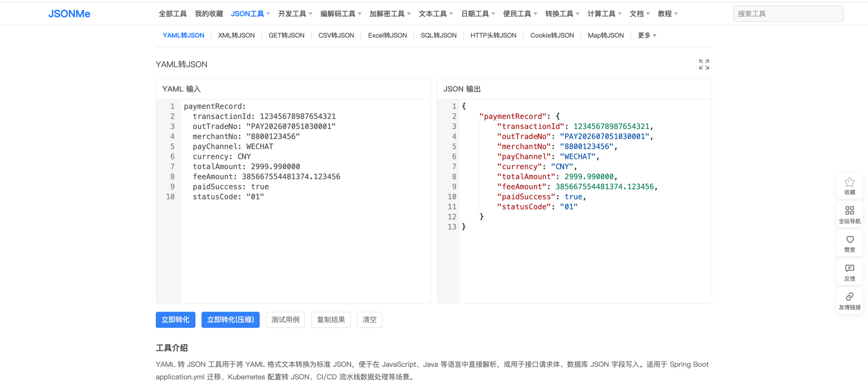Switch to Map转JSON tab

point(606,35)
